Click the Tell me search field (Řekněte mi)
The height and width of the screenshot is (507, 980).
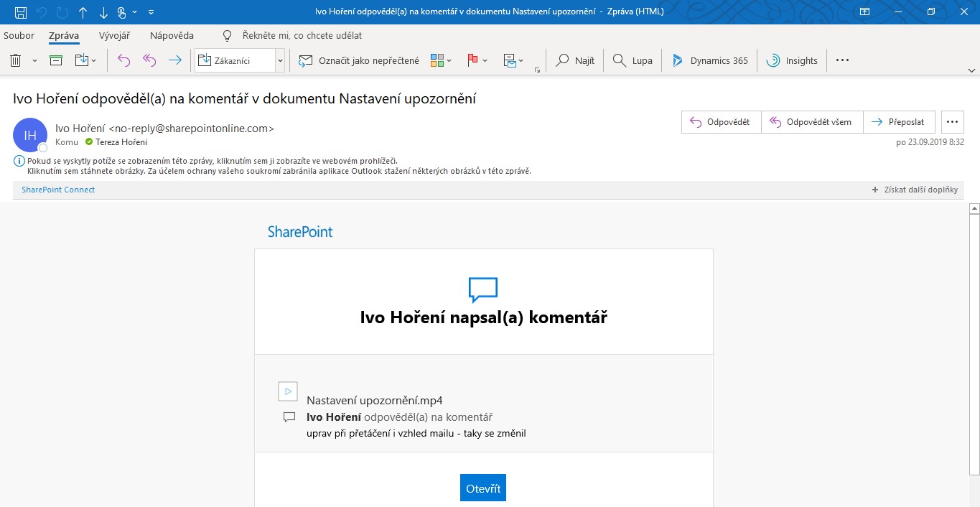coord(302,35)
